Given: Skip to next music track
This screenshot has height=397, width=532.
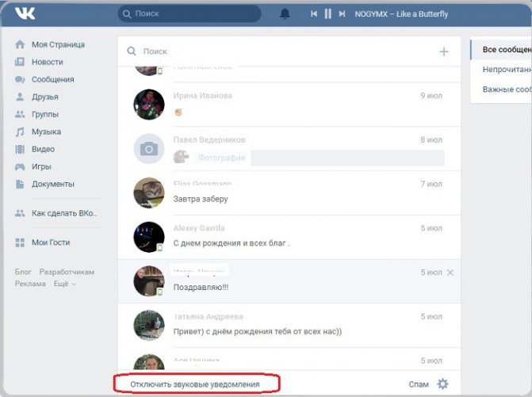Looking at the screenshot, I should (x=342, y=13).
